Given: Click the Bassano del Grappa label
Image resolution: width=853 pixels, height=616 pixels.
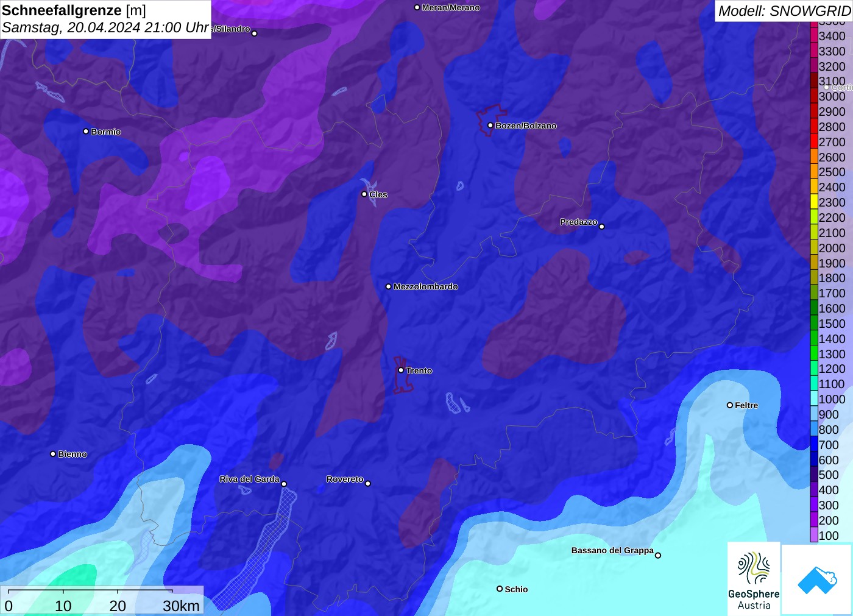Looking at the screenshot, I should click(612, 550).
